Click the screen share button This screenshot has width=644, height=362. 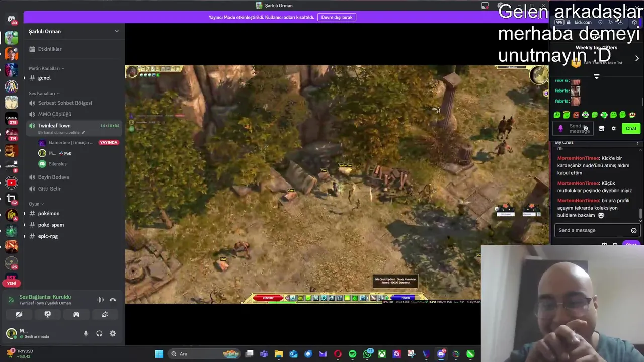click(x=48, y=314)
